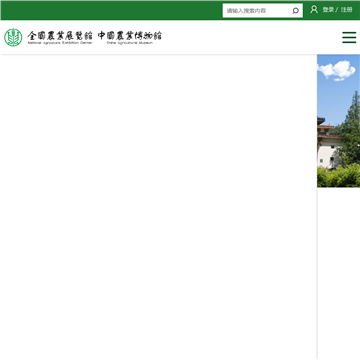Click the building photo banner
This screenshot has height=360, width=360.
(338, 121)
